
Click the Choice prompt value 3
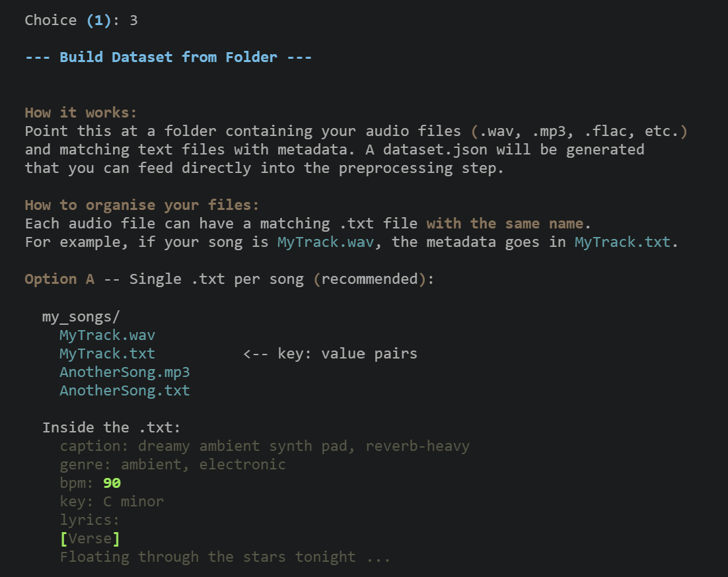(x=133, y=20)
